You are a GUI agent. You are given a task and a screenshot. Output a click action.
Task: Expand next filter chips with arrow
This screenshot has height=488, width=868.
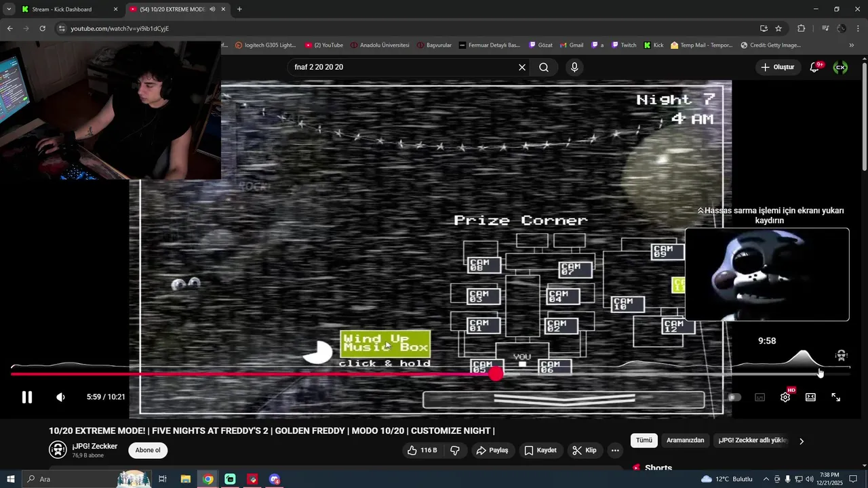coord(802,441)
